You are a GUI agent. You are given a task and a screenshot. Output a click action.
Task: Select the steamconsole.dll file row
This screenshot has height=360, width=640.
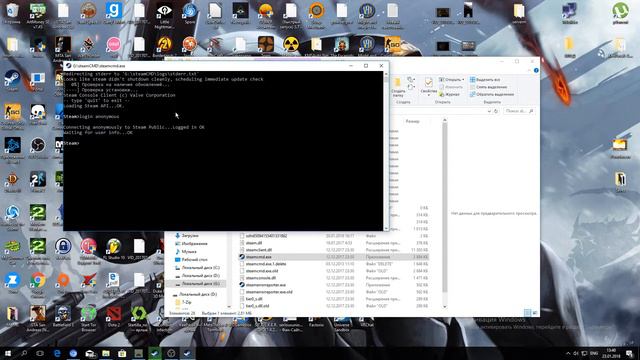click(334, 278)
